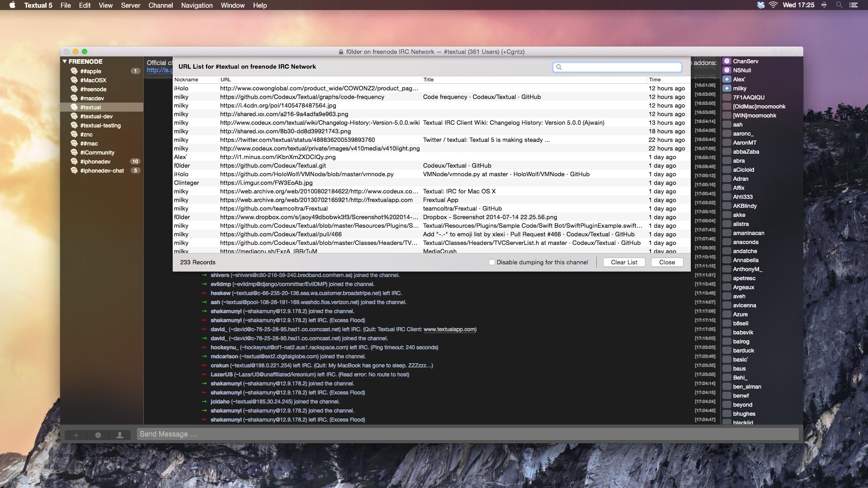This screenshot has height=488, width=868.
Task: Click the unread badge on #iphonedev
Action: click(x=135, y=161)
